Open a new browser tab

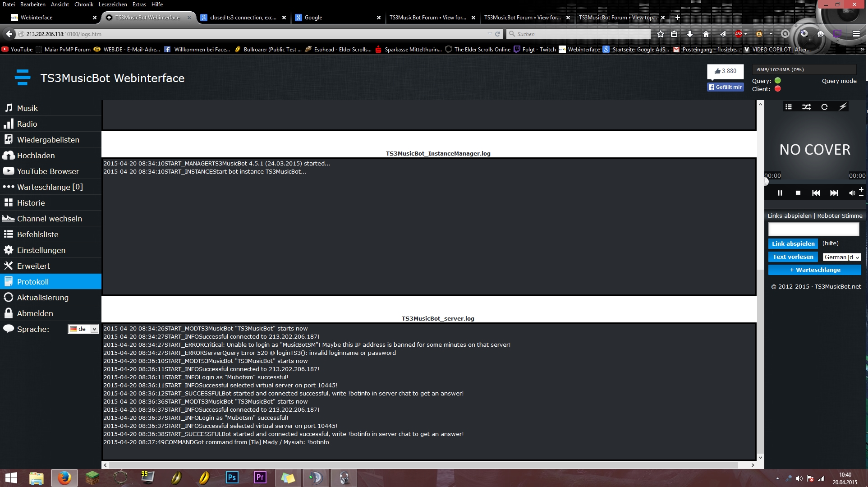677,18
